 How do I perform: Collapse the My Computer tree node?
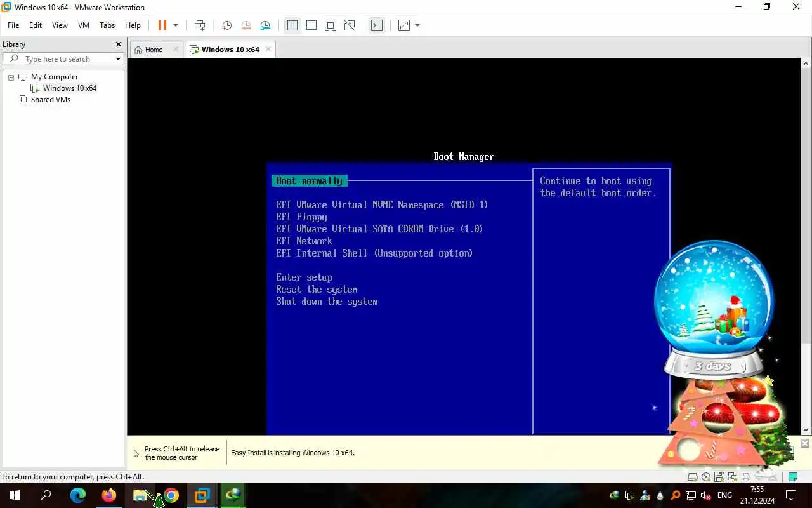pyautogui.click(x=11, y=77)
